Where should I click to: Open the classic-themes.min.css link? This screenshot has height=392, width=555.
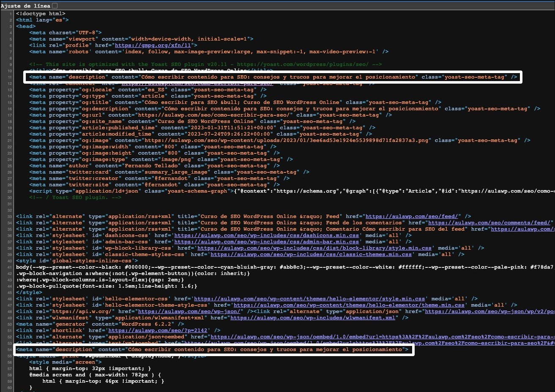(311, 254)
